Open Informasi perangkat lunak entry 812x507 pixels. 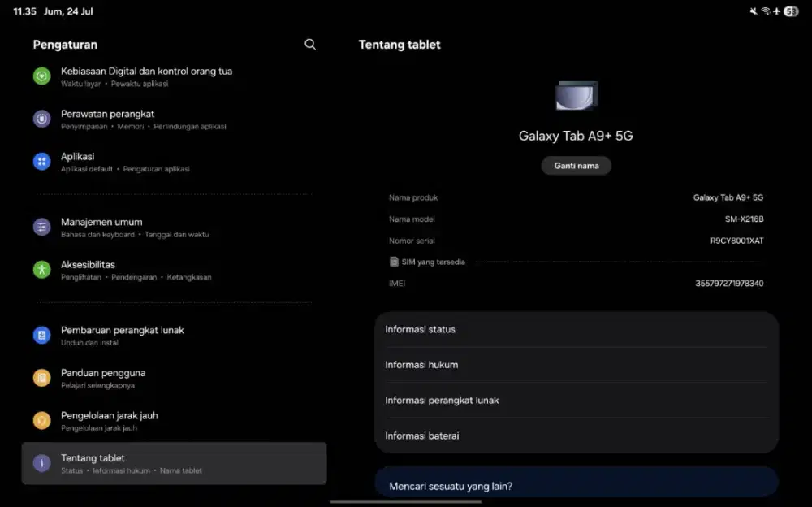click(x=577, y=401)
